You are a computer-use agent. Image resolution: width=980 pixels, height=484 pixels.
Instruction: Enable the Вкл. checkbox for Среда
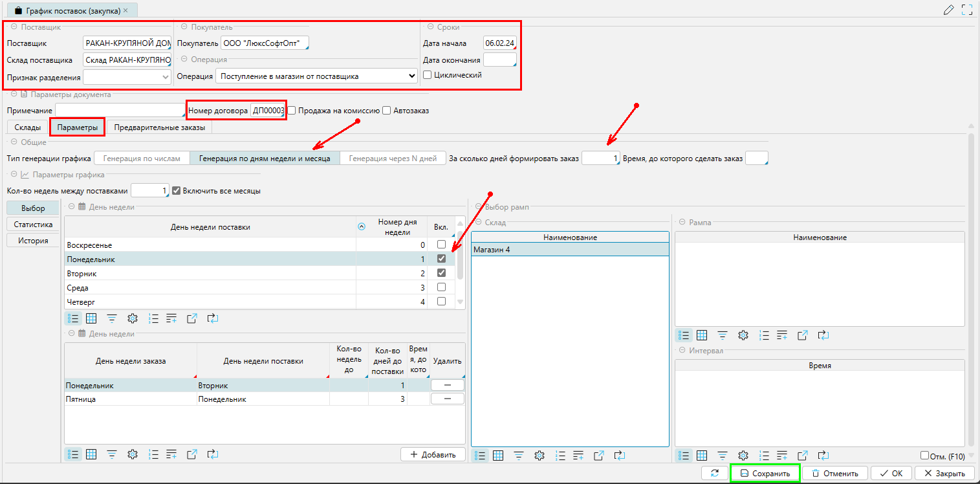coord(441,287)
